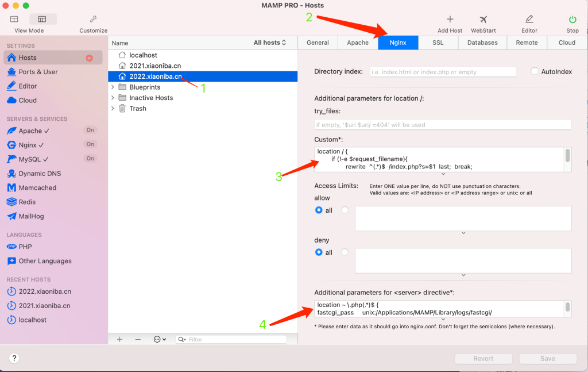The height and width of the screenshot is (372, 588).
Task: Open the Editor pencil toolbar icon
Action: [529, 19]
